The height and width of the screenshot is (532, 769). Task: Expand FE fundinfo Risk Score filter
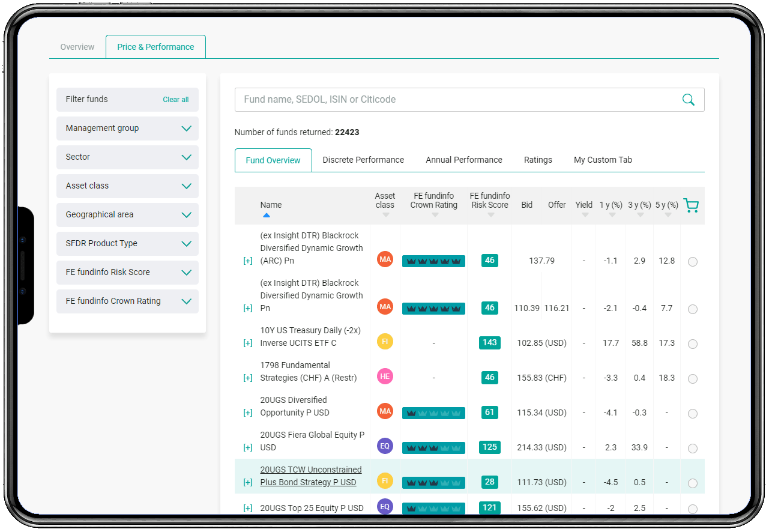[127, 273]
